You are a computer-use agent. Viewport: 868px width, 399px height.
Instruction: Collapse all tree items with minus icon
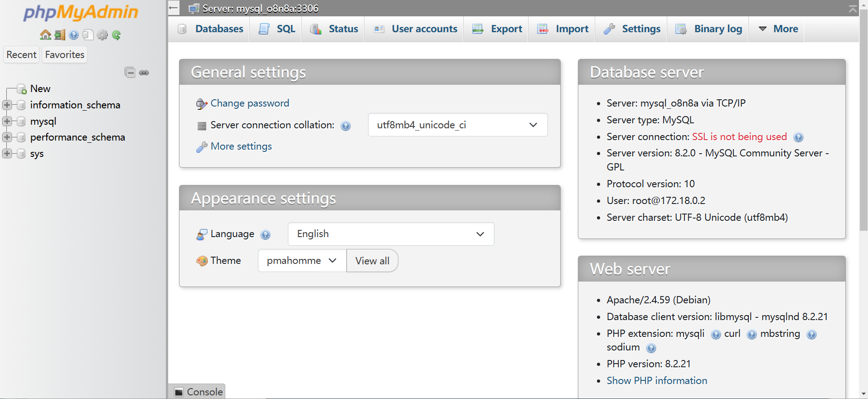coord(130,72)
